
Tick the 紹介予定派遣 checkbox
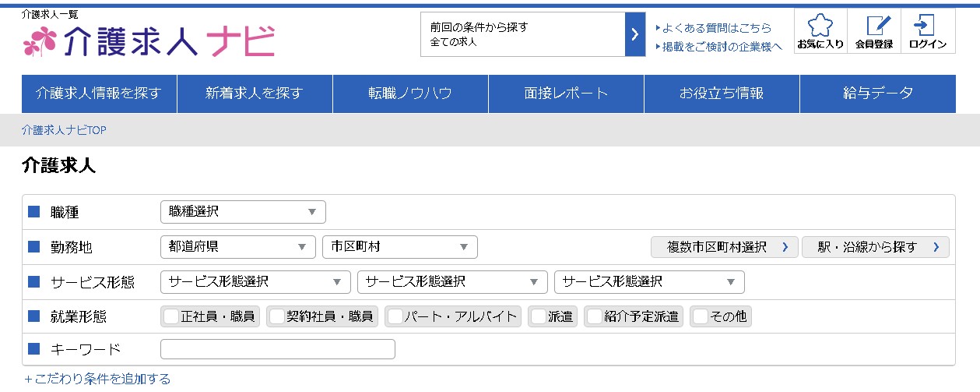(594, 316)
